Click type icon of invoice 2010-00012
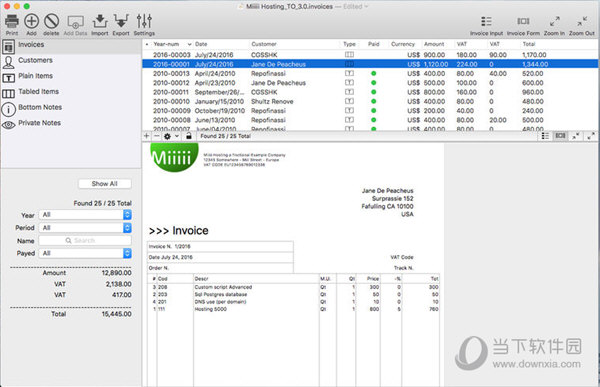The image size is (600, 387). [349, 83]
